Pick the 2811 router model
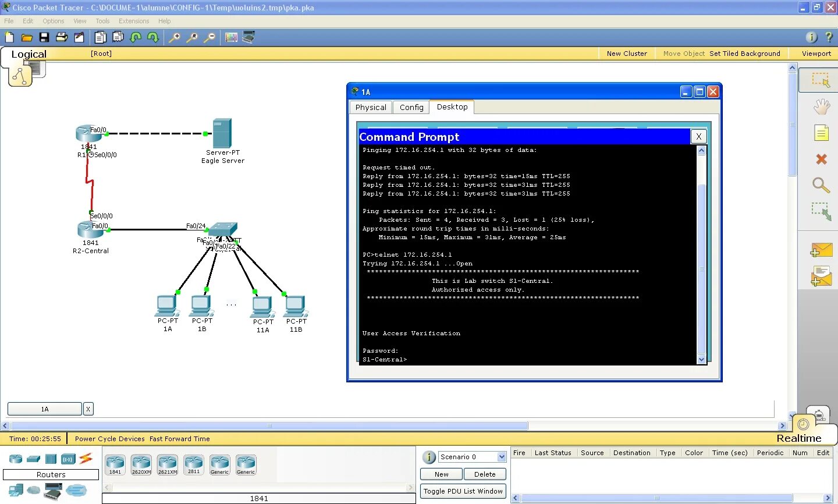The height and width of the screenshot is (504, 838). 194,465
